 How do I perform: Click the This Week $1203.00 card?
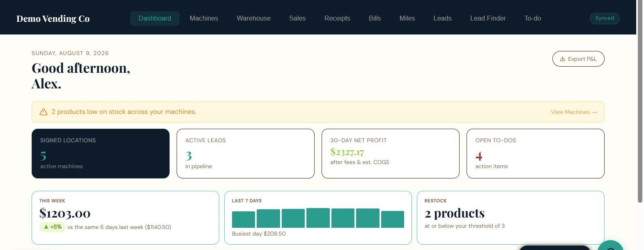click(125, 218)
